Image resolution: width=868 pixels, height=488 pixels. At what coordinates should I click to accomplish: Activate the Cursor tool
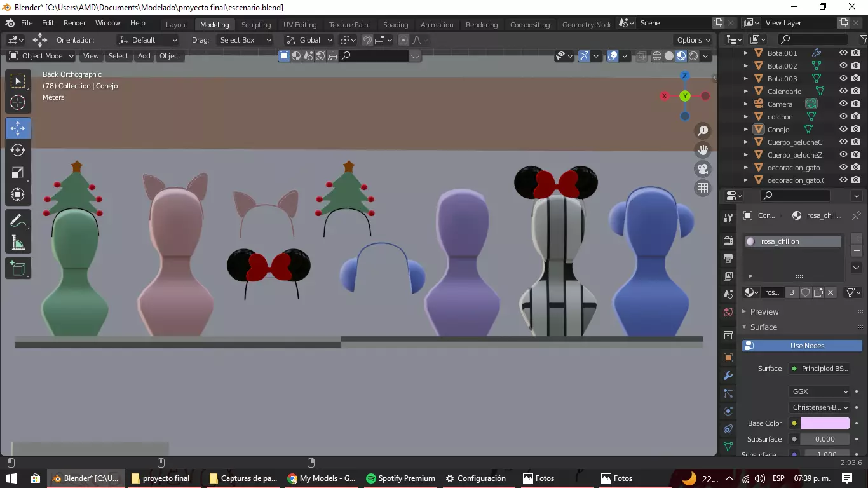coord(18,102)
